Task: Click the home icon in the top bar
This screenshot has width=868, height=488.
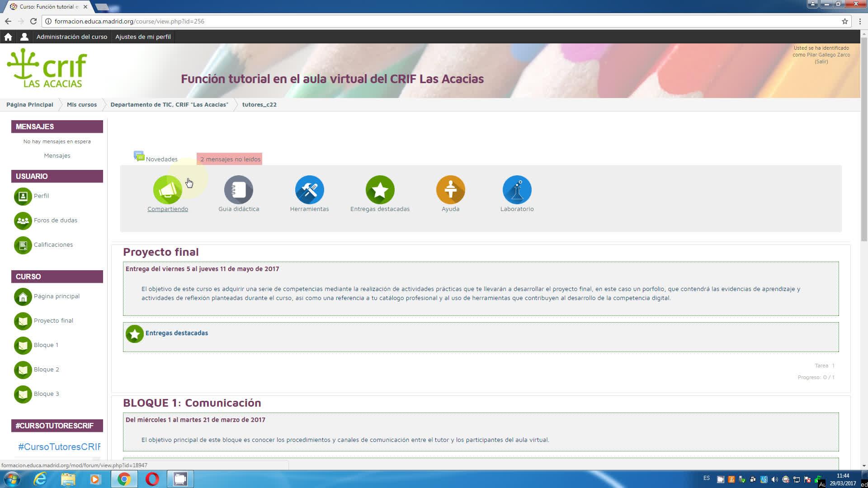Action: (8, 37)
